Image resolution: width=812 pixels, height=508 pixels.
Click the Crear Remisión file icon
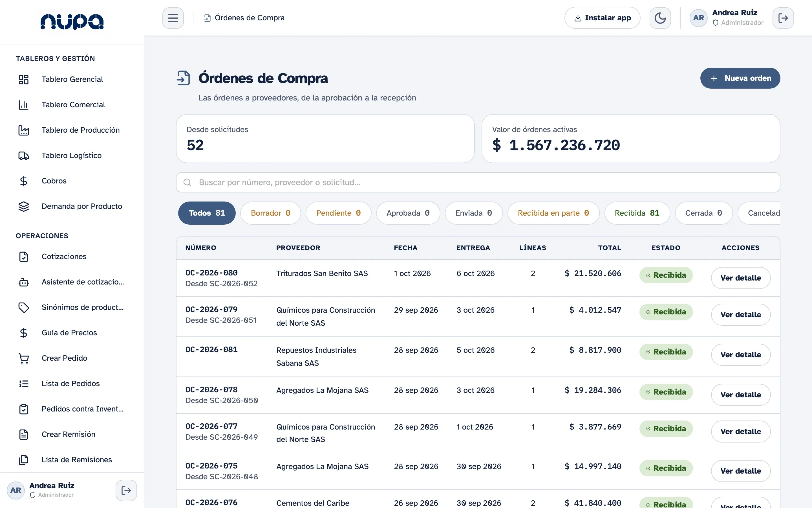pyautogui.click(x=23, y=434)
